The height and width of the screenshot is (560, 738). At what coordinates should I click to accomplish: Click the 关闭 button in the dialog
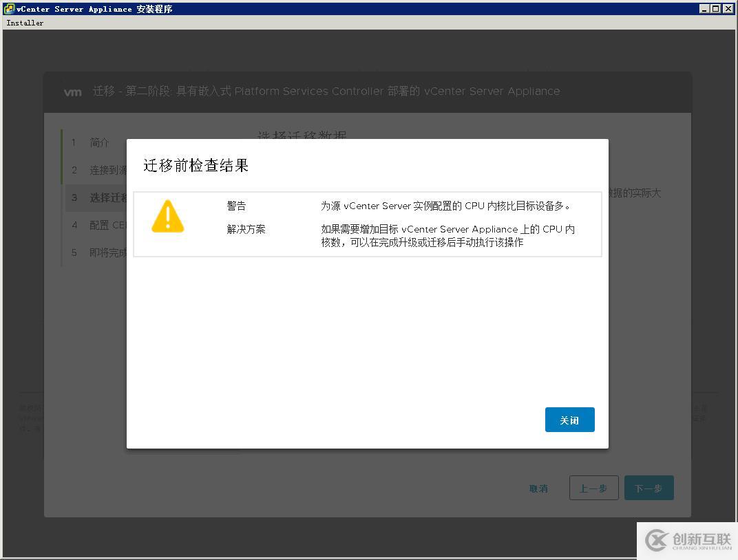point(569,420)
